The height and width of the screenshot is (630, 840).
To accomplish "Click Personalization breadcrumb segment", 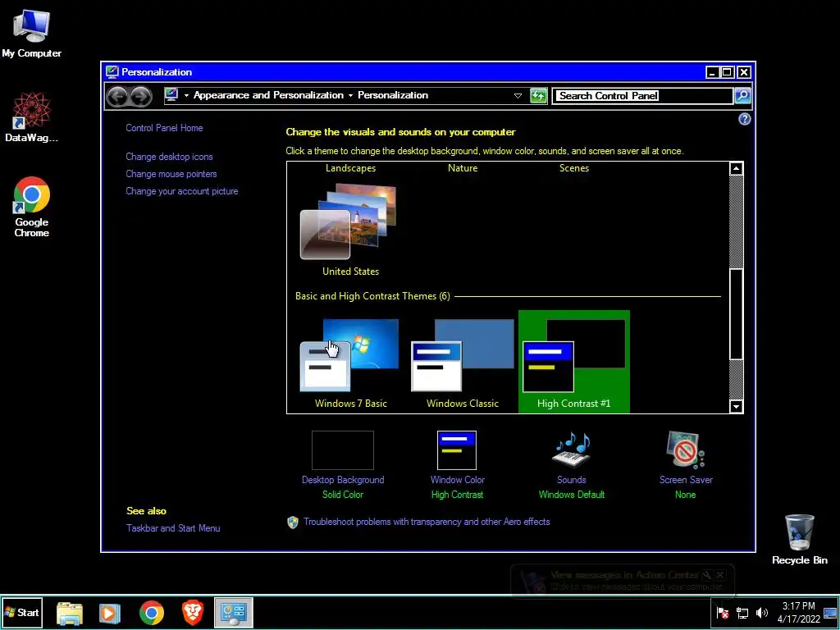I will pyautogui.click(x=393, y=95).
